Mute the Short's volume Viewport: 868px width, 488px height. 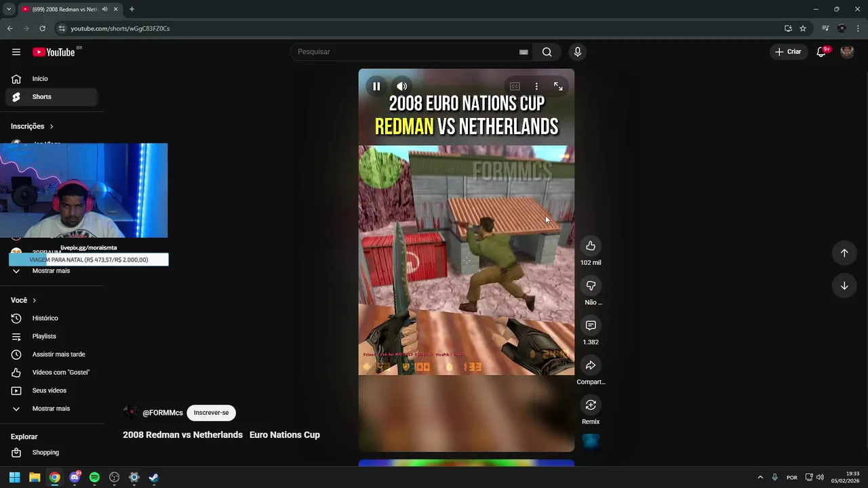pos(402,86)
